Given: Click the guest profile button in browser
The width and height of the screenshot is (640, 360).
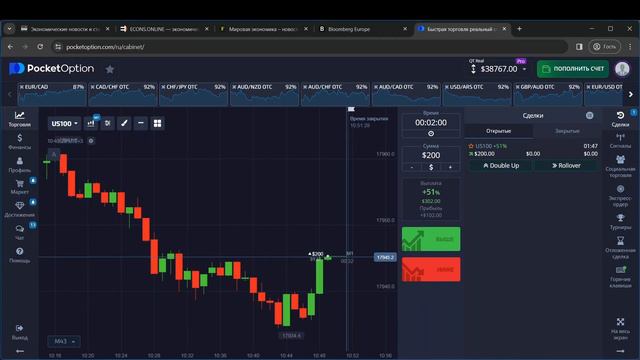Looking at the screenshot, I should [604, 47].
